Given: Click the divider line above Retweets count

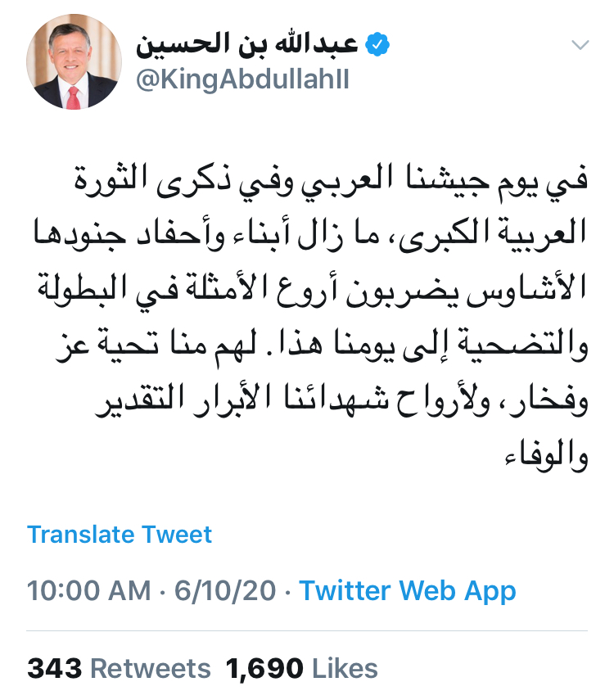Looking at the screenshot, I should point(307,630).
